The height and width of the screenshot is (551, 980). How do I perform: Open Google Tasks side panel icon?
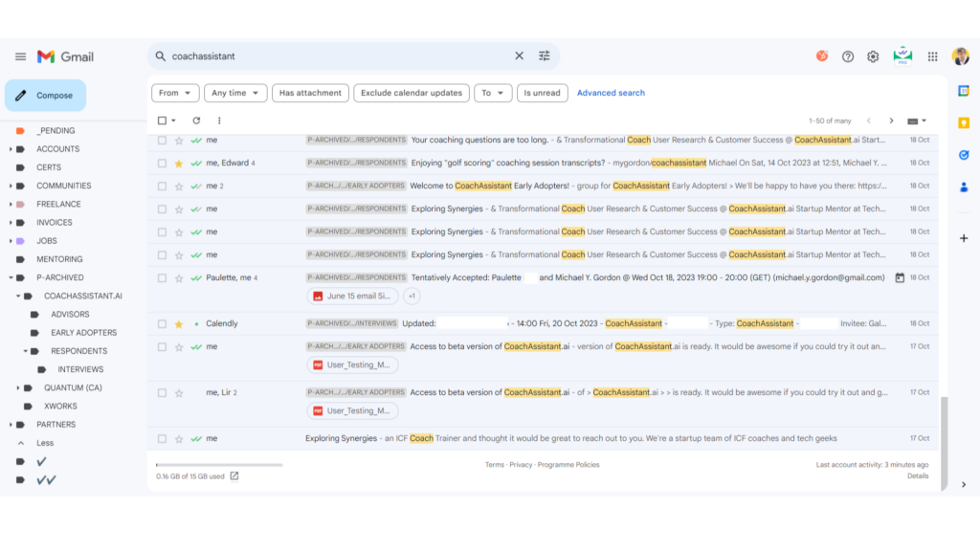[964, 155]
